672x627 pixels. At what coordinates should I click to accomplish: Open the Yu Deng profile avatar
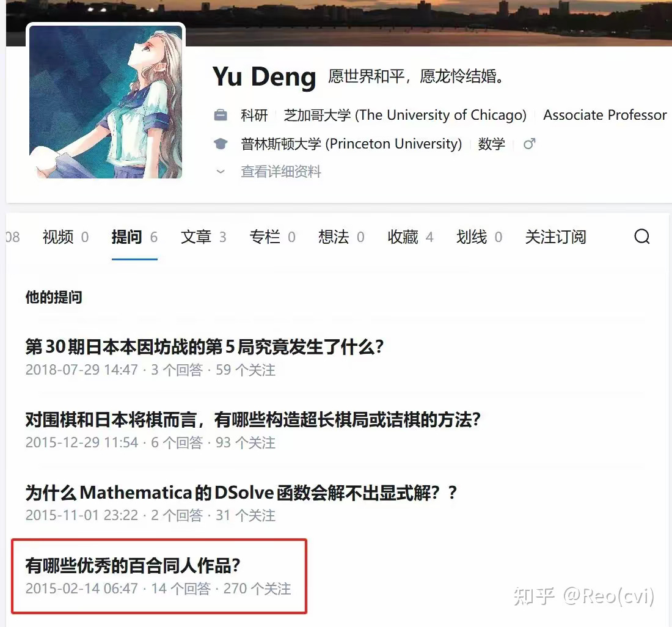pos(106,101)
